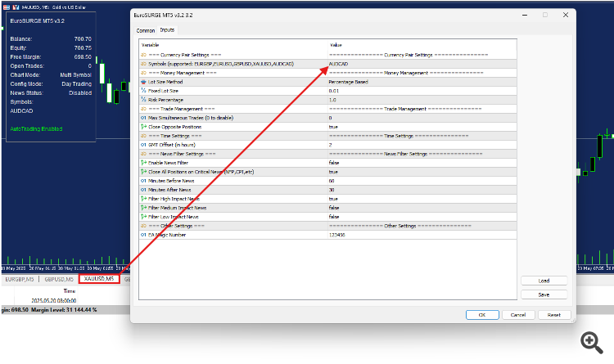Edit Max Simultaneous Trades value
614x364 pixels.
422,118
